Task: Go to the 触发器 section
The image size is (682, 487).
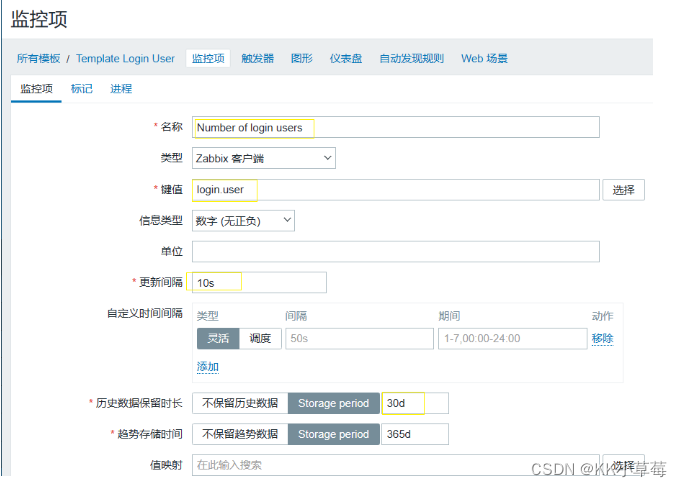Action: [257, 58]
